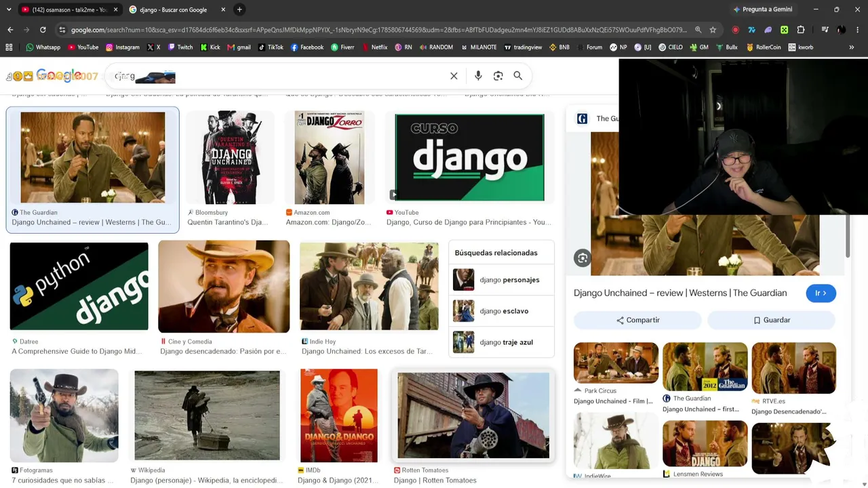Clear the Google search box text
This screenshot has height=488, width=868.
coord(454,76)
